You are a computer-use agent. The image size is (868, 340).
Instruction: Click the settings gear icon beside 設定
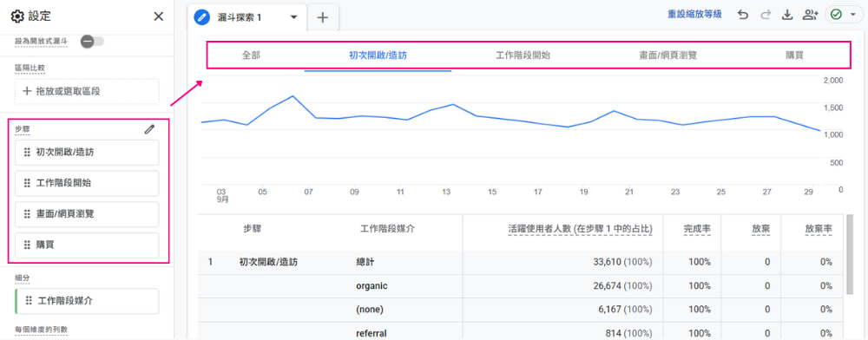click(x=17, y=16)
